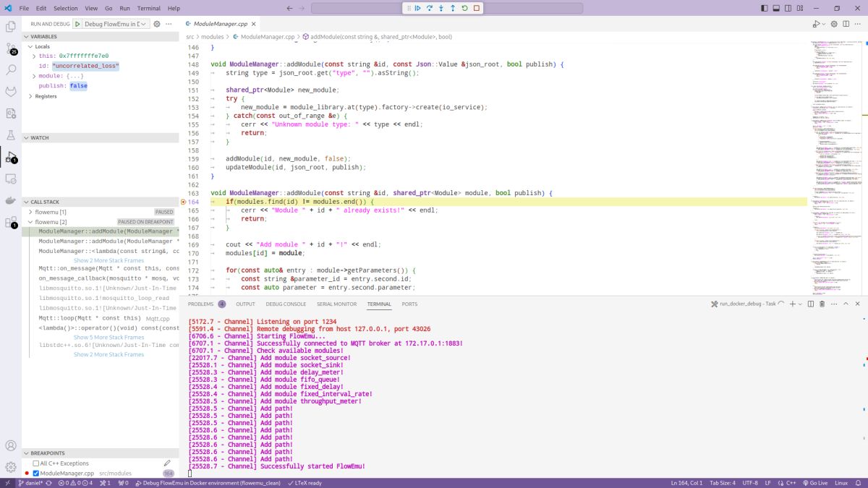
Task: Open the Accounts icon in activity bar
Action: click(11, 446)
